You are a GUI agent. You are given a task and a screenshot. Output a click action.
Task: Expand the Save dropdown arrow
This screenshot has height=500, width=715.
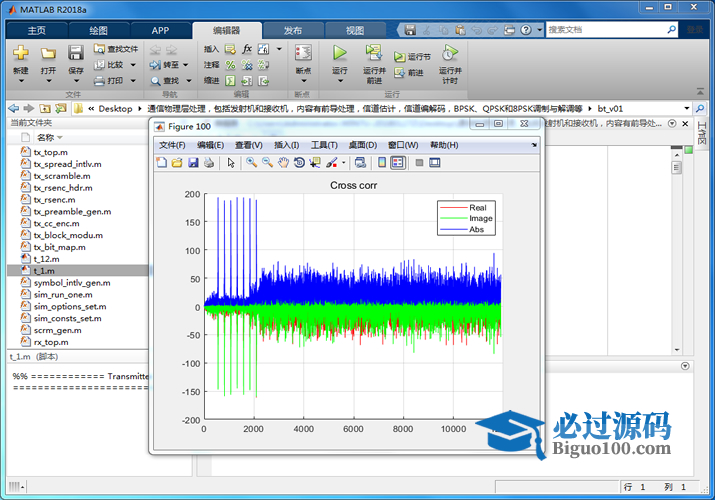76,81
